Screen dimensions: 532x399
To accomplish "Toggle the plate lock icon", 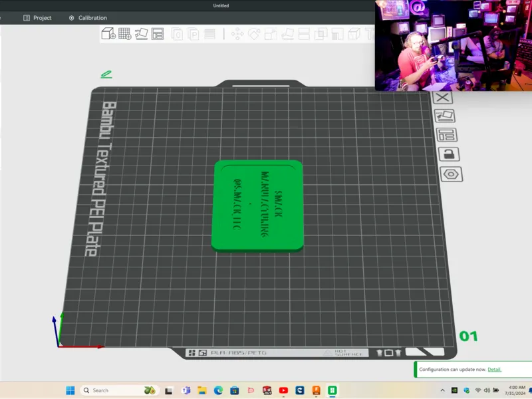I will click(449, 154).
